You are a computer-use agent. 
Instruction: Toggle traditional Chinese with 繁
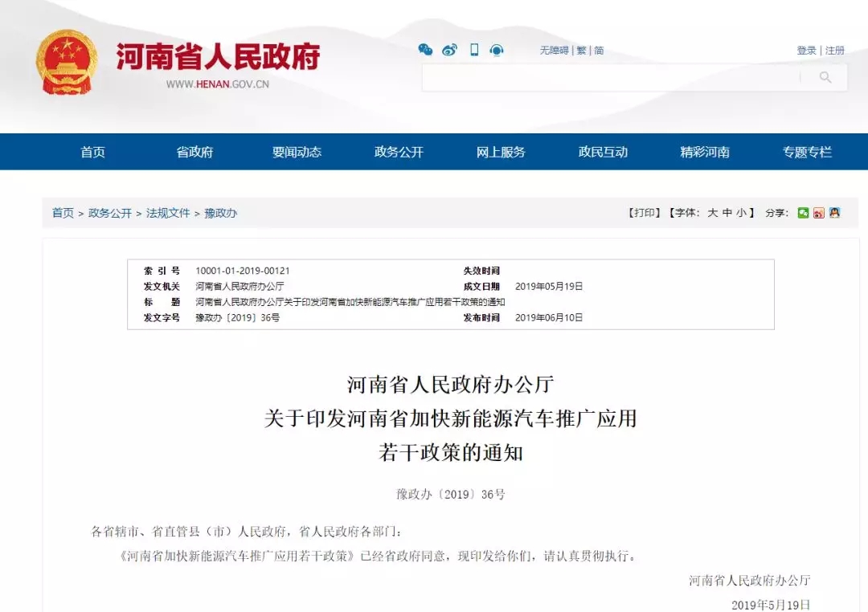[581, 50]
